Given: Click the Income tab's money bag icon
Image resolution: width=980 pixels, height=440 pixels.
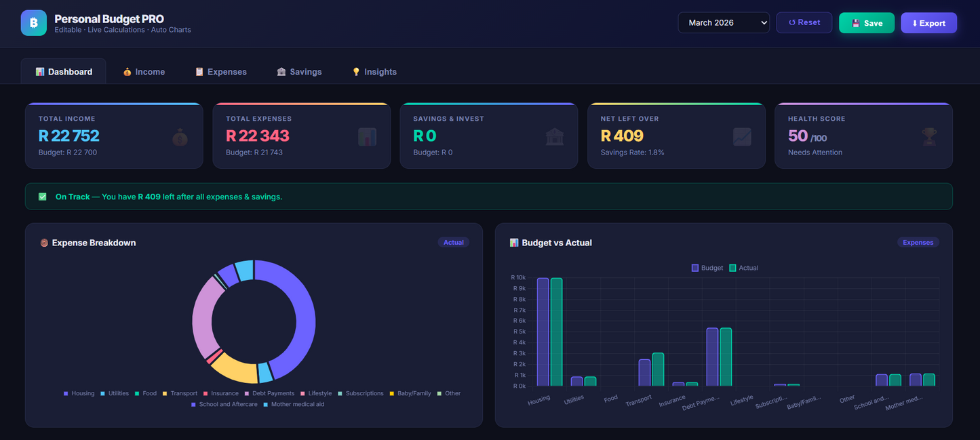Looking at the screenshot, I should tap(127, 71).
